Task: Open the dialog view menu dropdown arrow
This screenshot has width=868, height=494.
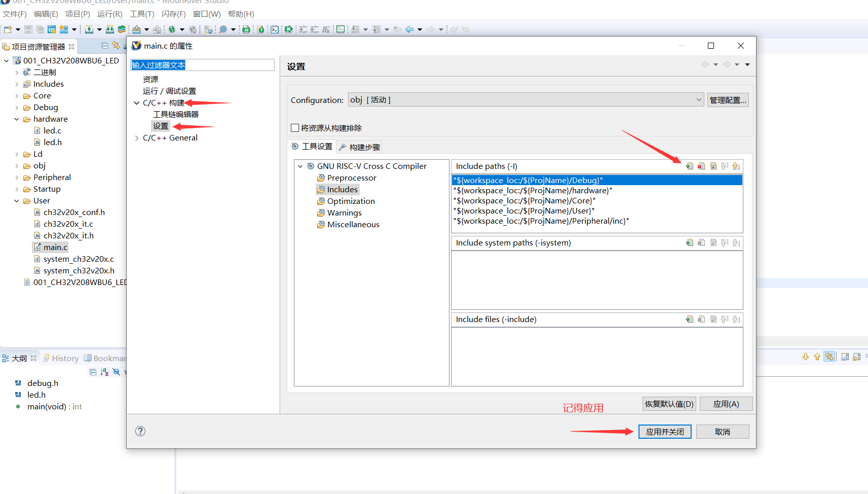Action: point(747,64)
